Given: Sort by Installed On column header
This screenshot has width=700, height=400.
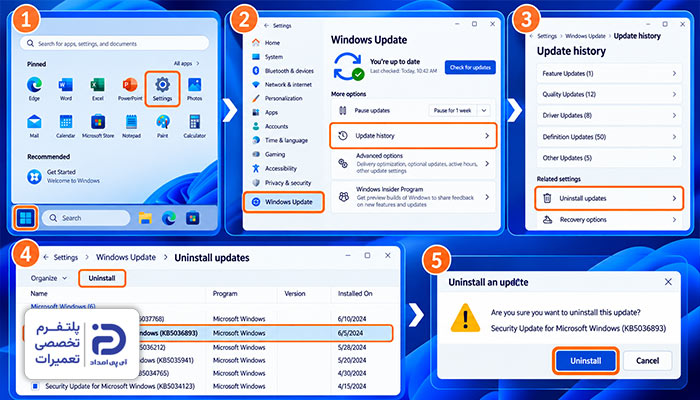Looking at the screenshot, I should 355,294.
